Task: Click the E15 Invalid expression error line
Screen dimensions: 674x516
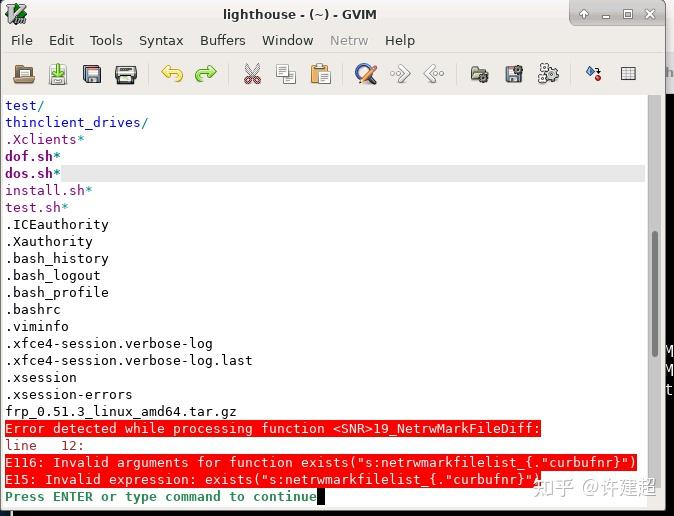Action: [x=273, y=479]
